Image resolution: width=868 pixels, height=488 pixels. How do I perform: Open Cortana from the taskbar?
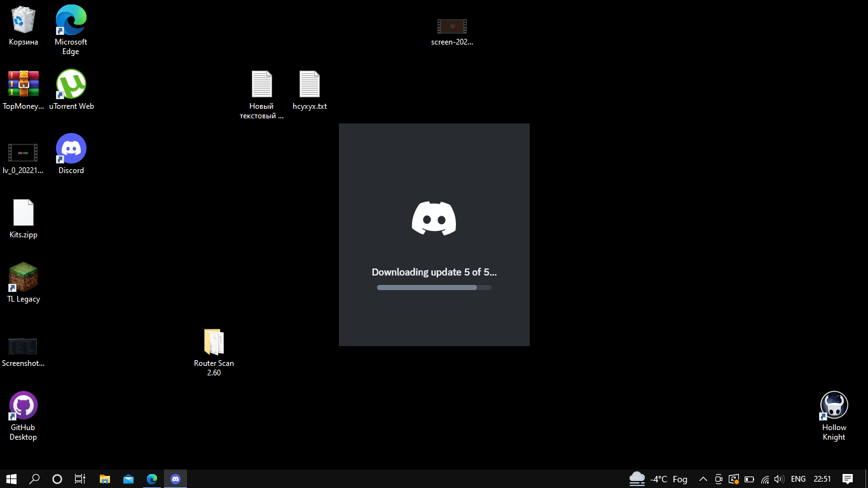(57, 479)
